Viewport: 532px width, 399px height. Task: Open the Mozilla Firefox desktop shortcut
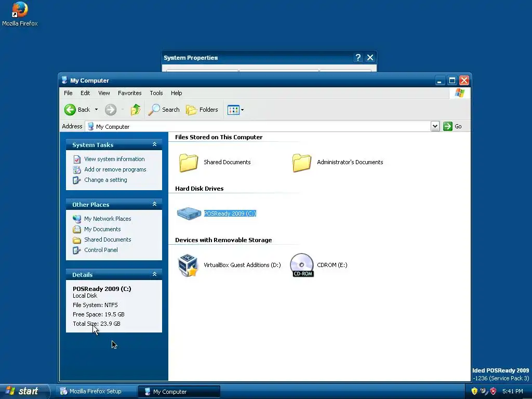point(20,14)
